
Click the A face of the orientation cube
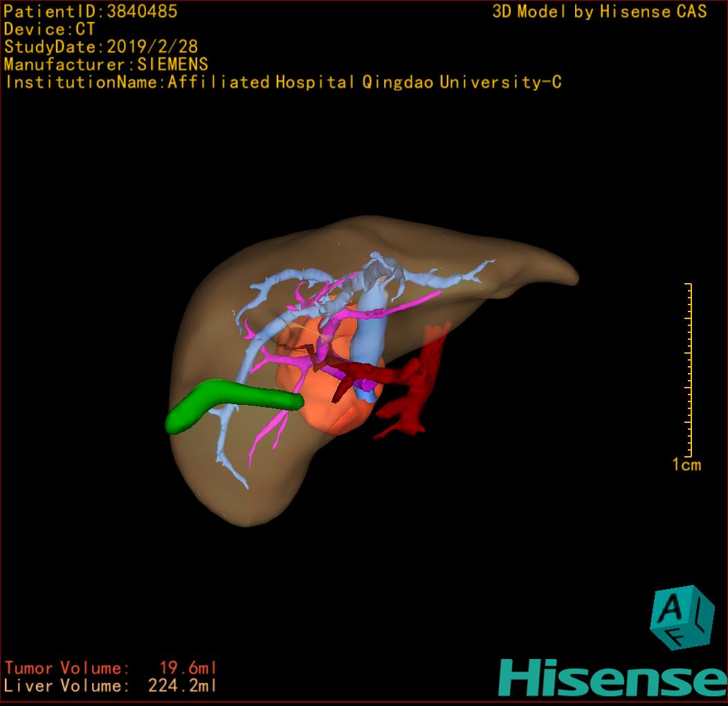[669, 608]
